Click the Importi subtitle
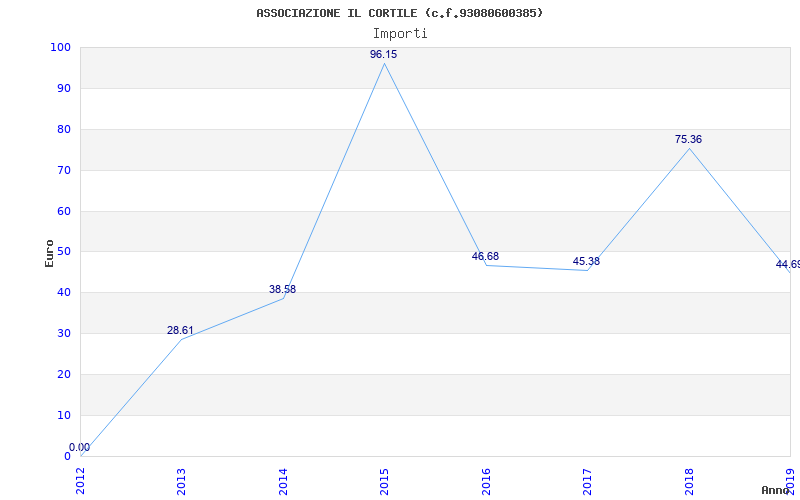 point(400,34)
